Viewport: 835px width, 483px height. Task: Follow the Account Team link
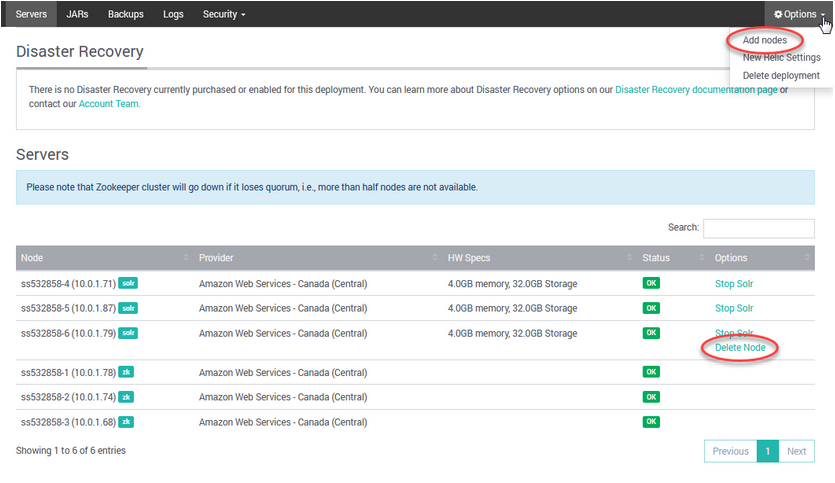[109, 104]
